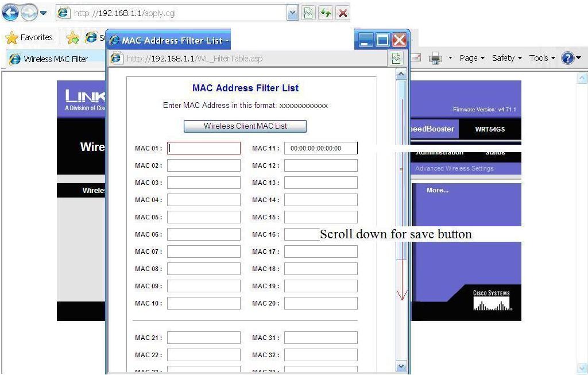The width and height of the screenshot is (588, 375).
Task: Click the popup vertical scrollbar thumb
Action: [401, 170]
